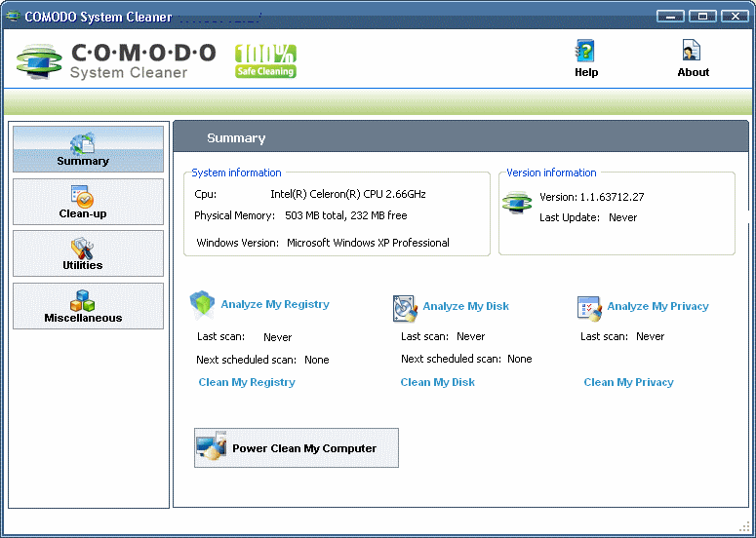This screenshot has height=538, width=756.
Task: Open the Analyze My Disk link
Action: 465,306
